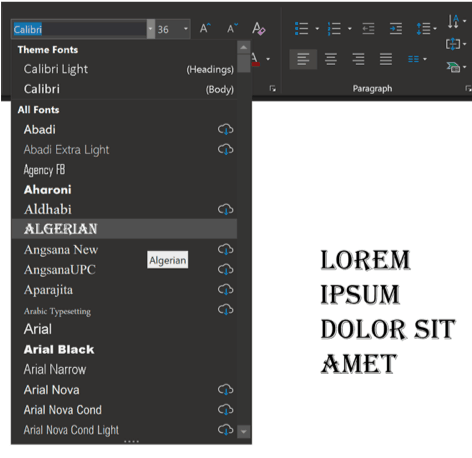Apply bulleted list formatting
Image resolution: width=472 pixels, height=458 pixels.
coord(302,29)
